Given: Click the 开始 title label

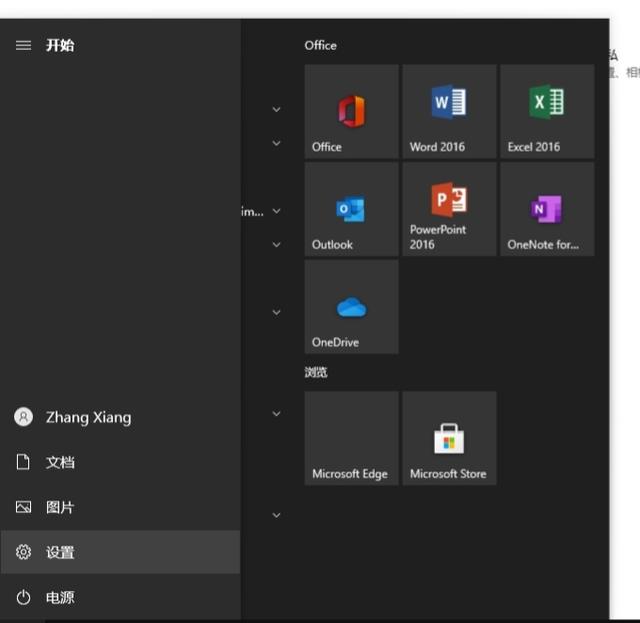Looking at the screenshot, I should click(x=60, y=45).
